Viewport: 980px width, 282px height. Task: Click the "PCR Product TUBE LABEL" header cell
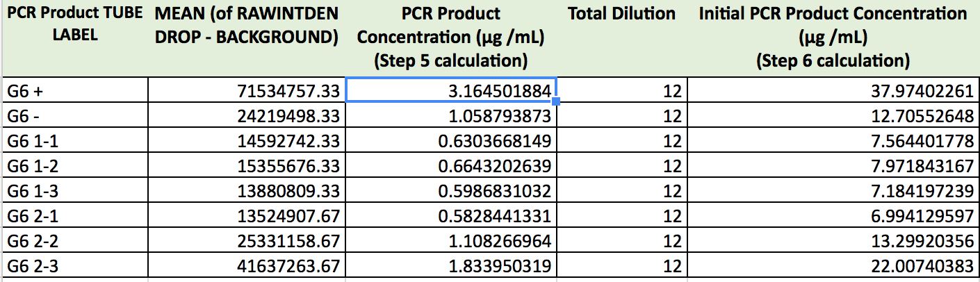[74, 24]
